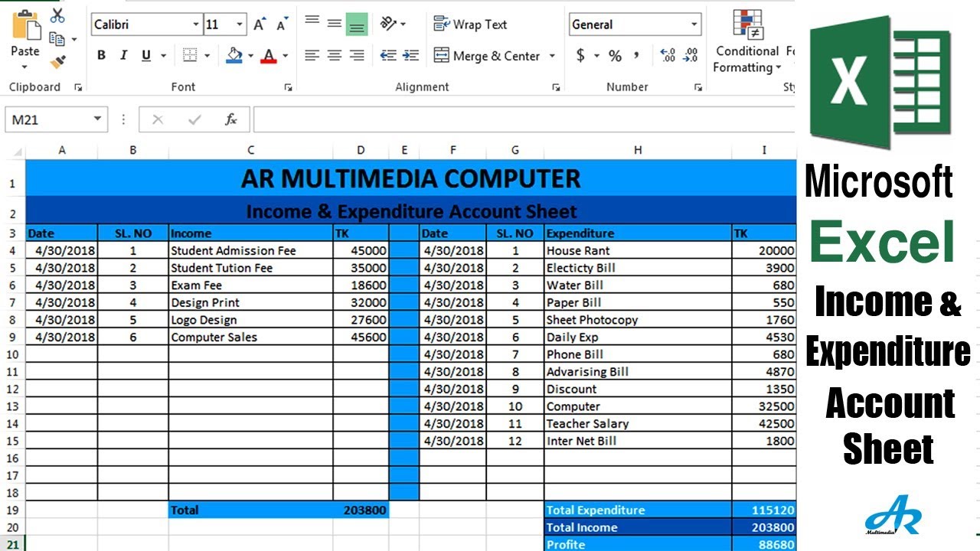Select House Rant amount 20000
Viewport: 980px width, 551px height.
click(763, 250)
